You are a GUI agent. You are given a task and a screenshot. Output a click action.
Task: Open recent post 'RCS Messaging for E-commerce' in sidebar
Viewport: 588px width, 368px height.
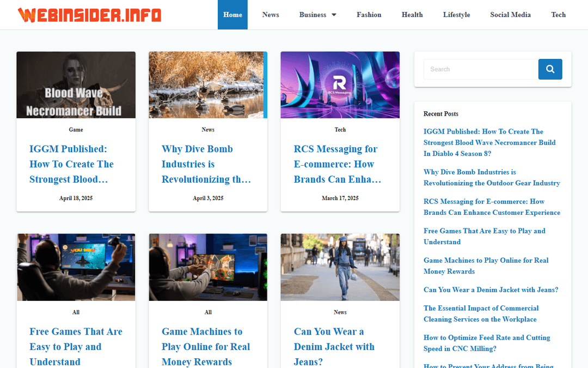(492, 207)
